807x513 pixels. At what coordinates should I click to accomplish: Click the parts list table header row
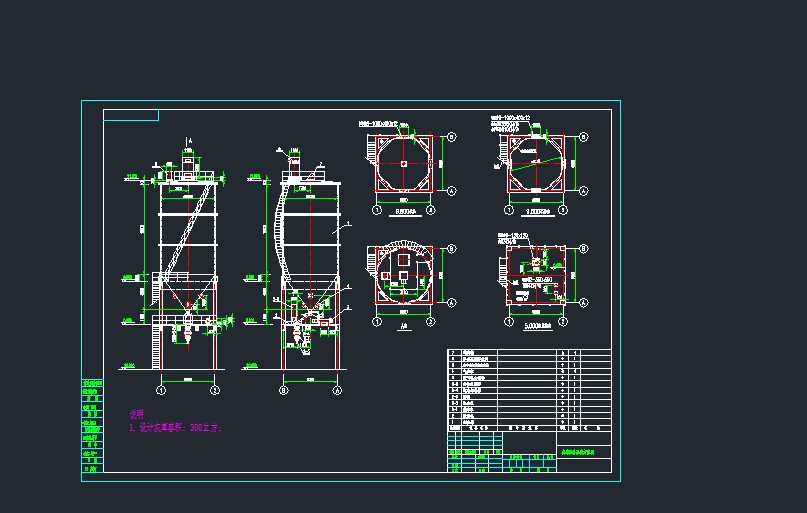tap(530, 428)
